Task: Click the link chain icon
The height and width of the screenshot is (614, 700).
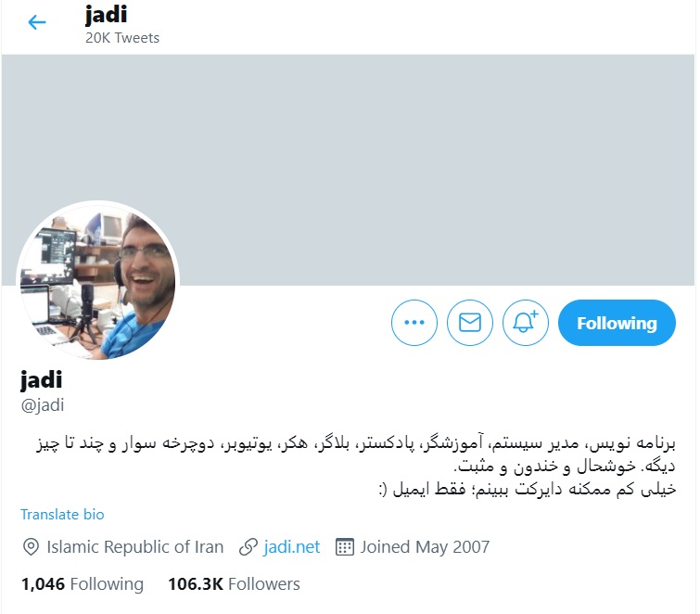Action: pyautogui.click(x=248, y=547)
